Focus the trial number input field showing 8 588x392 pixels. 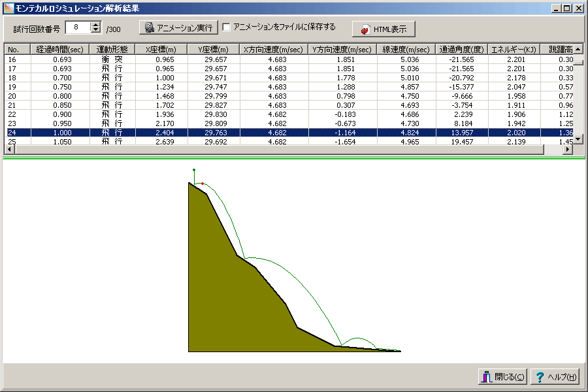(x=78, y=27)
